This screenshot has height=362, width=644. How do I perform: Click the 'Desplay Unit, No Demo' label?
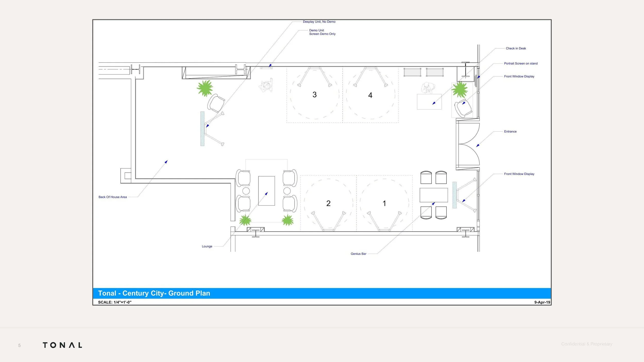point(319,22)
